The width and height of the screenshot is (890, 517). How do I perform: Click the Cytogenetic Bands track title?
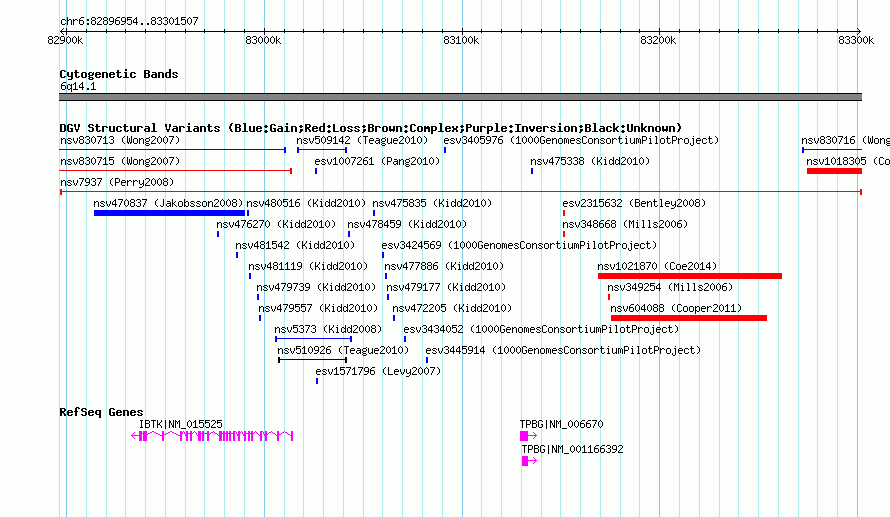click(119, 74)
